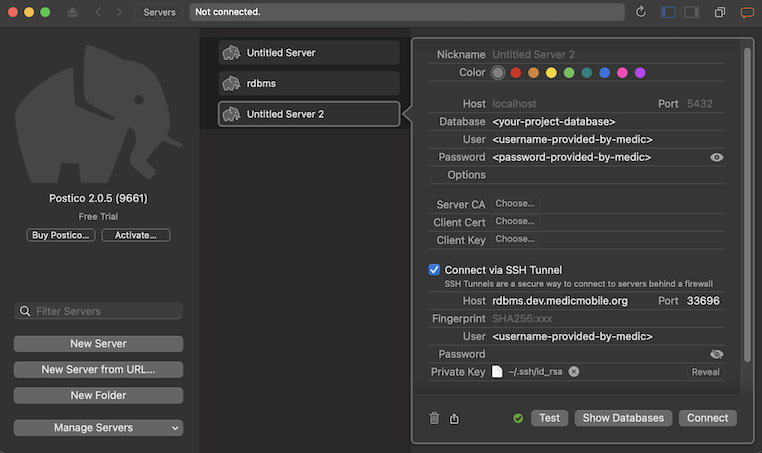The image size is (762, 453).
Task: Select the green color swatch
Action: tap(569, 72)
